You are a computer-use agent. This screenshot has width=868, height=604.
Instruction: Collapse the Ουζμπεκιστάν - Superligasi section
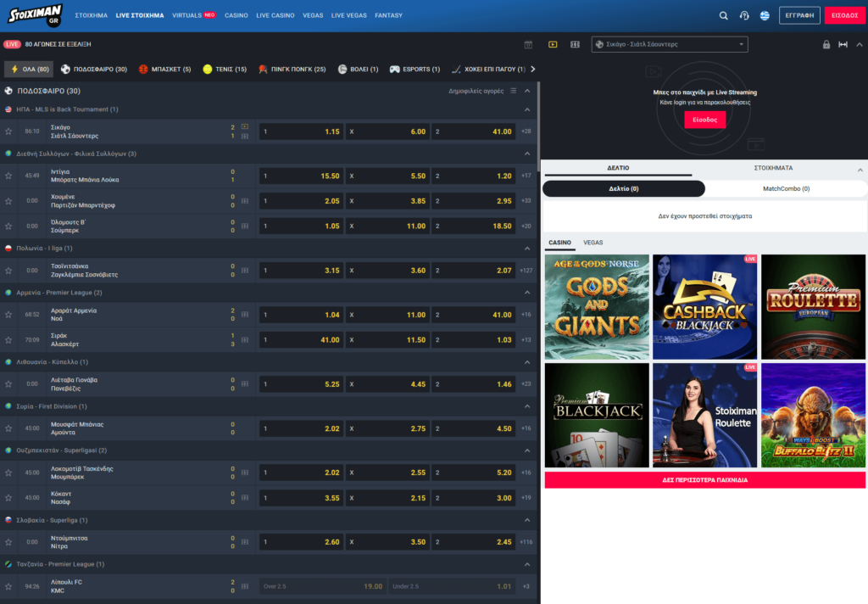click(527, 450)
